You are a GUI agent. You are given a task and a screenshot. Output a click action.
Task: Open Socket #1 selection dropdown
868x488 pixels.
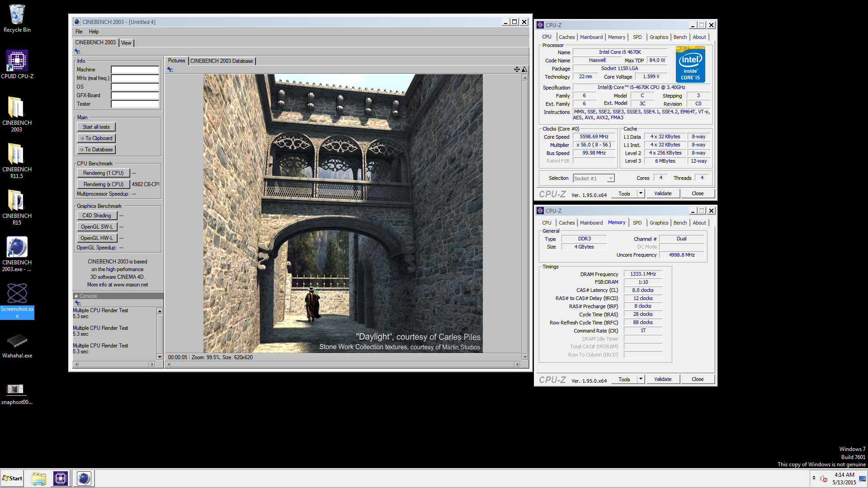[610, 178]
